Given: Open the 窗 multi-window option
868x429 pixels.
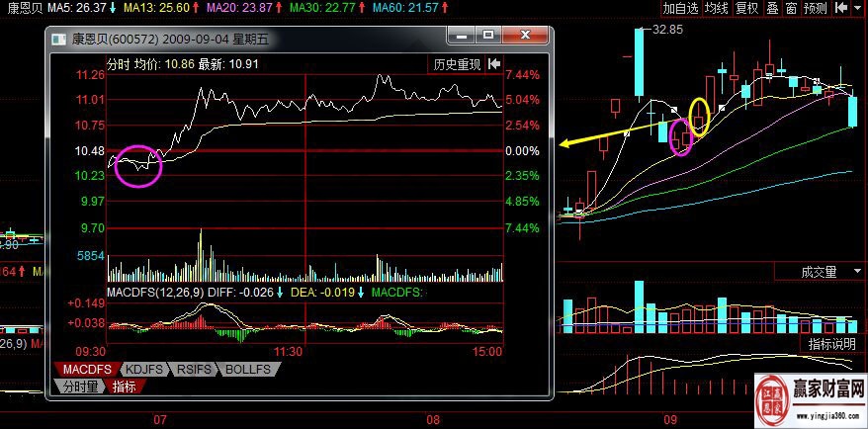Looking at the screenshot, I should coord(792,8).
